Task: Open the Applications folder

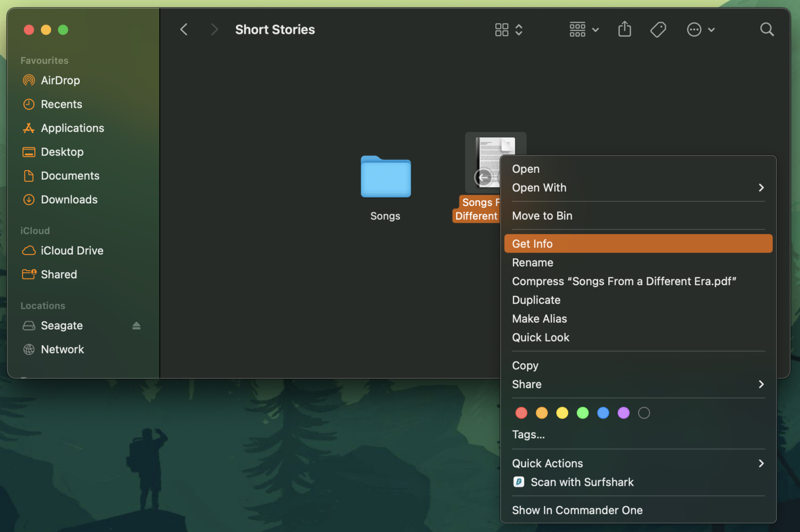Action: 72,128
